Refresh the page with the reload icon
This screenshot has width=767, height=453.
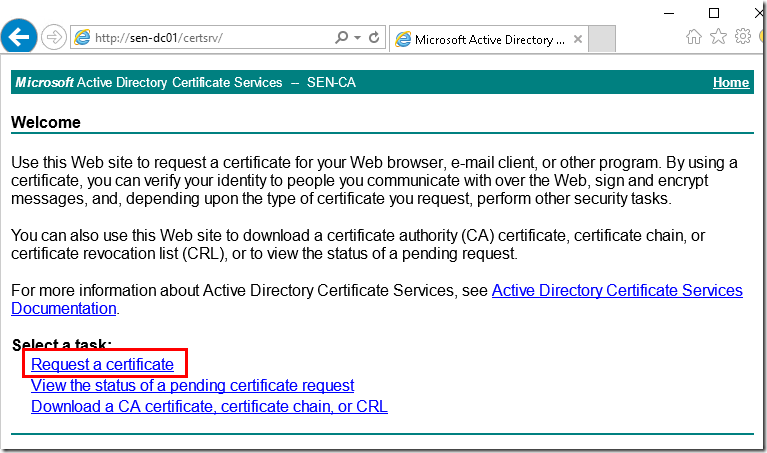[374, 37]
